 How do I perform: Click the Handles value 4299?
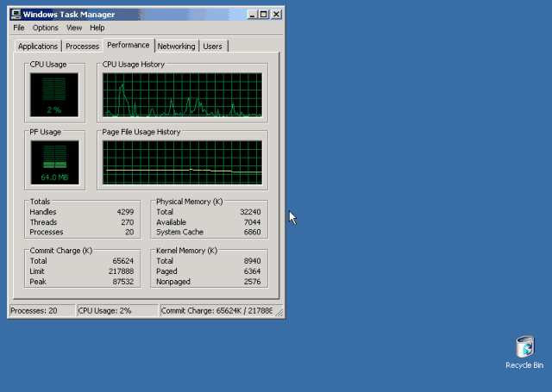click(125, 212)
